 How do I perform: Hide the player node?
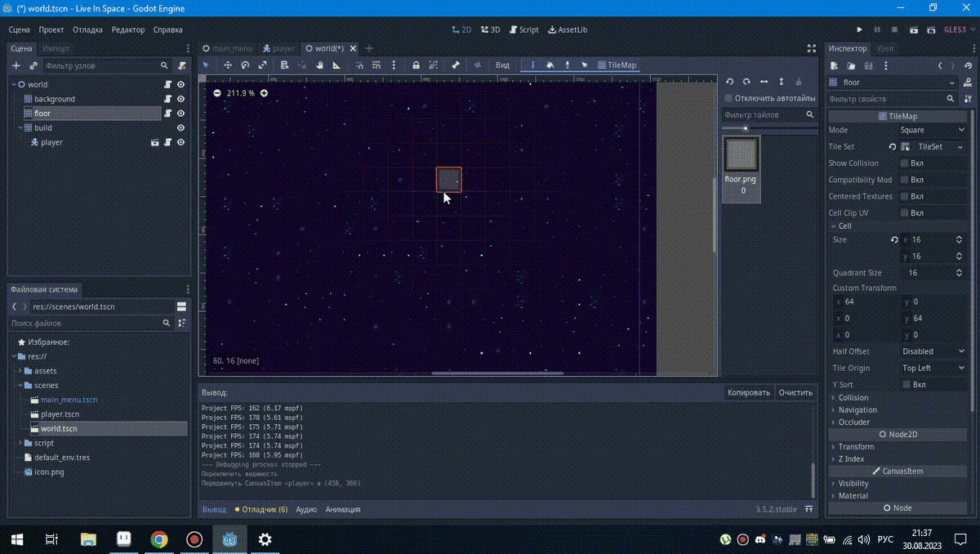(x=180, y=142)
